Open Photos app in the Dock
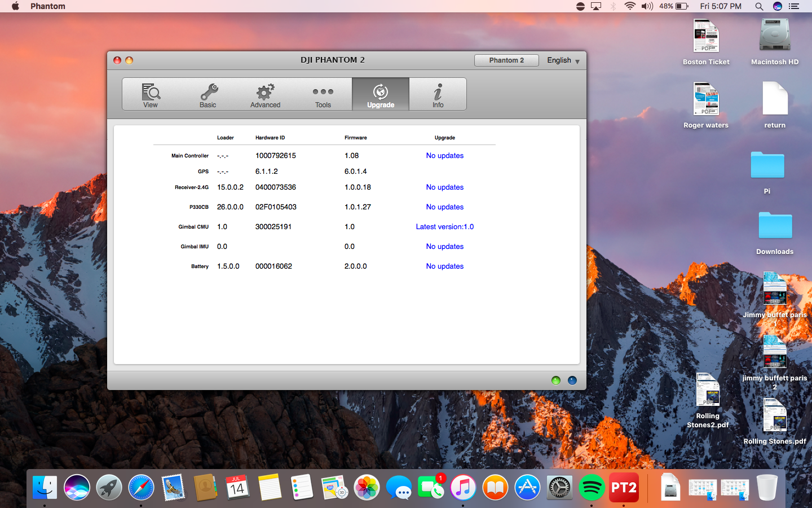Image resolution: width=812 pixels, height=508 pixels. pos(367,487)
